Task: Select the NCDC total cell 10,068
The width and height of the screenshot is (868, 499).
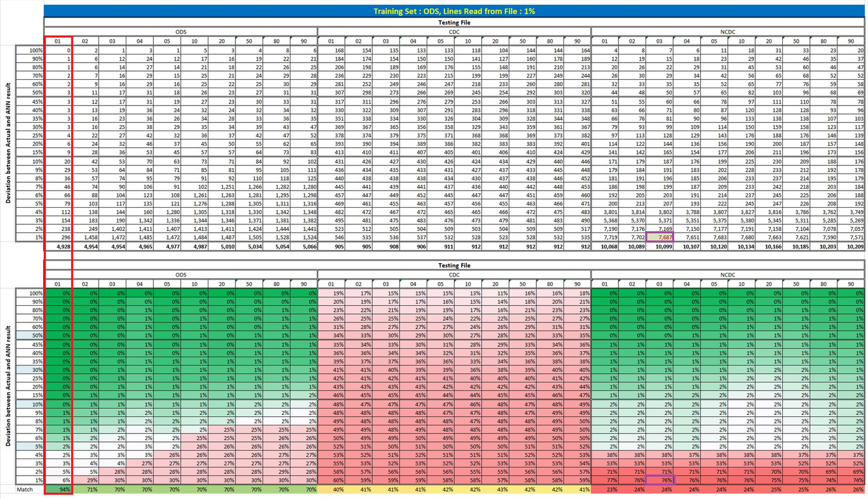Action: pos(605,248)
